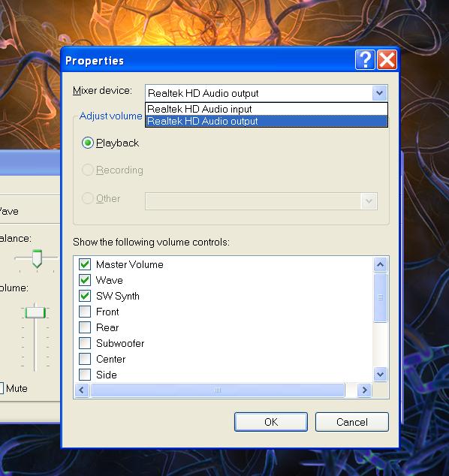
Task: Confirm with the OK button
Action: (x=271, y=422)
